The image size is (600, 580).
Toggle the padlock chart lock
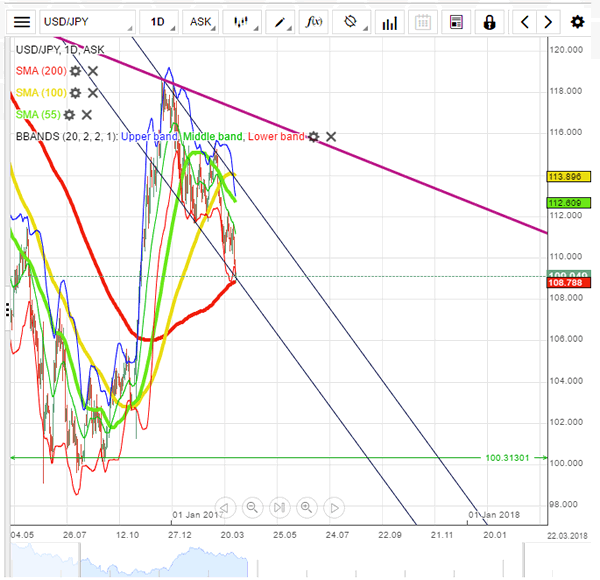489,22
